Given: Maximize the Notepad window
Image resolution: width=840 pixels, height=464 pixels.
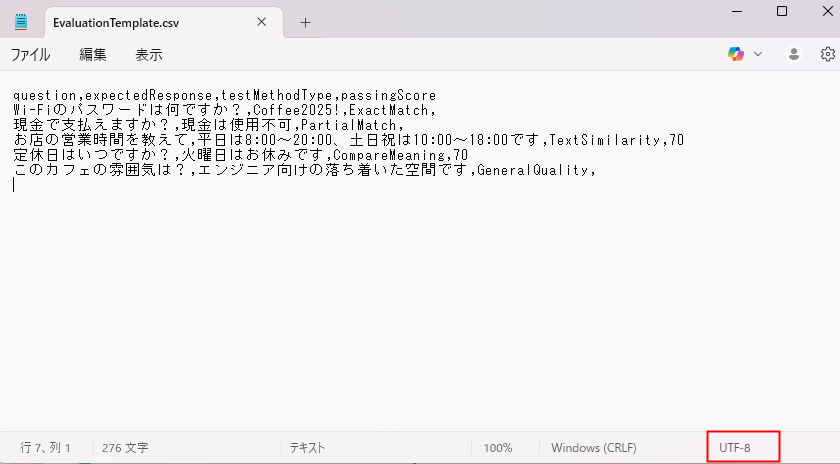Looking at the screenshot, I should point(782,11).
